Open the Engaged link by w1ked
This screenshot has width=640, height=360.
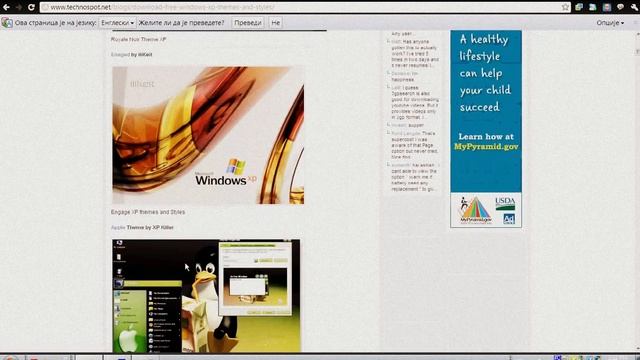[x=120, y=54]
